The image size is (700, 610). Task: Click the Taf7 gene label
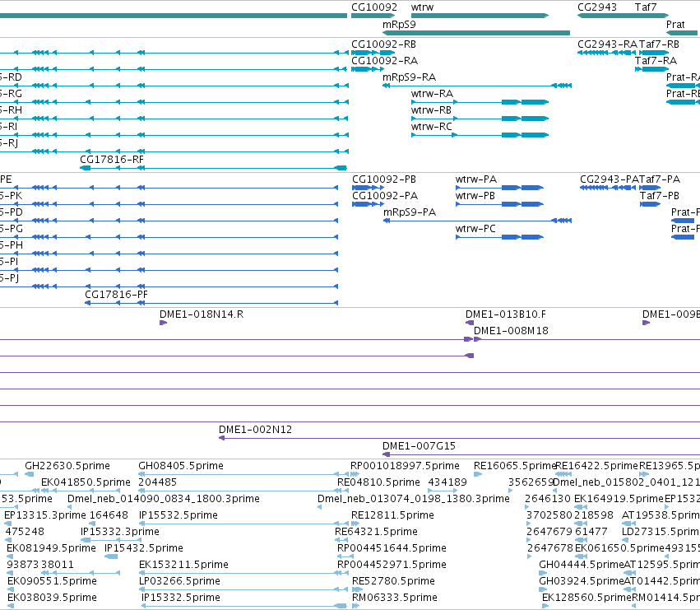coord(646,7)
